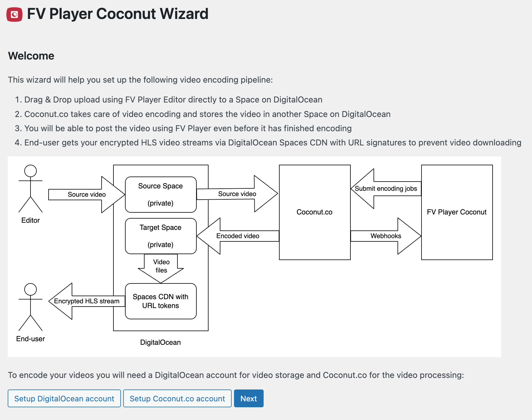Click the Spaces CDN with URL tokens box
The width and height of the screenshot is (532, 420).
click(x=161, y=301)
